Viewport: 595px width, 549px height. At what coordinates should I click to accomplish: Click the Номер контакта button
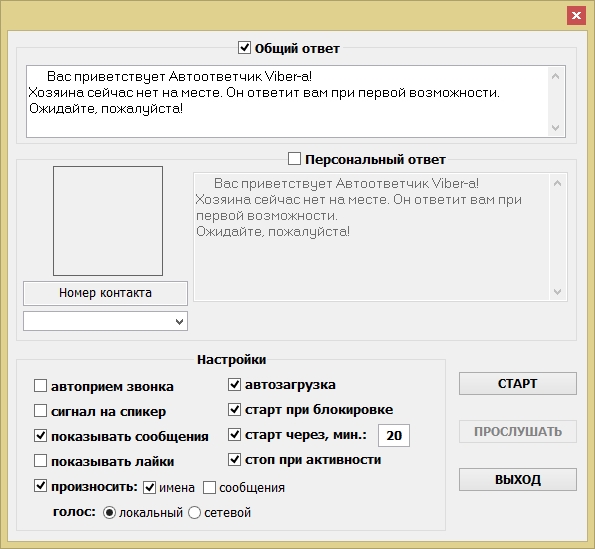coord(105,293)
